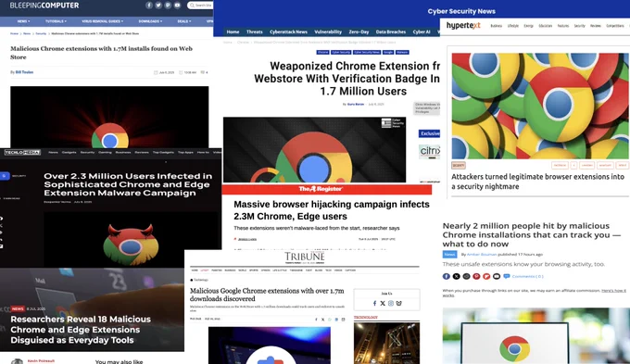Open BleepingComputer's Pinterest icon in header
Viewport: 630px width, 364px height.
pyautogui.click(x=168, y=6)
